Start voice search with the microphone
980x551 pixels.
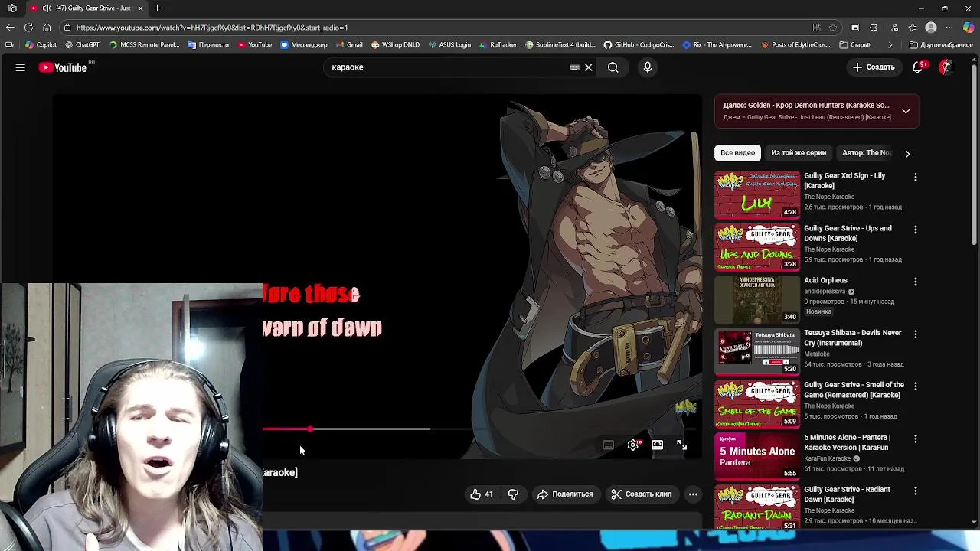648,67
